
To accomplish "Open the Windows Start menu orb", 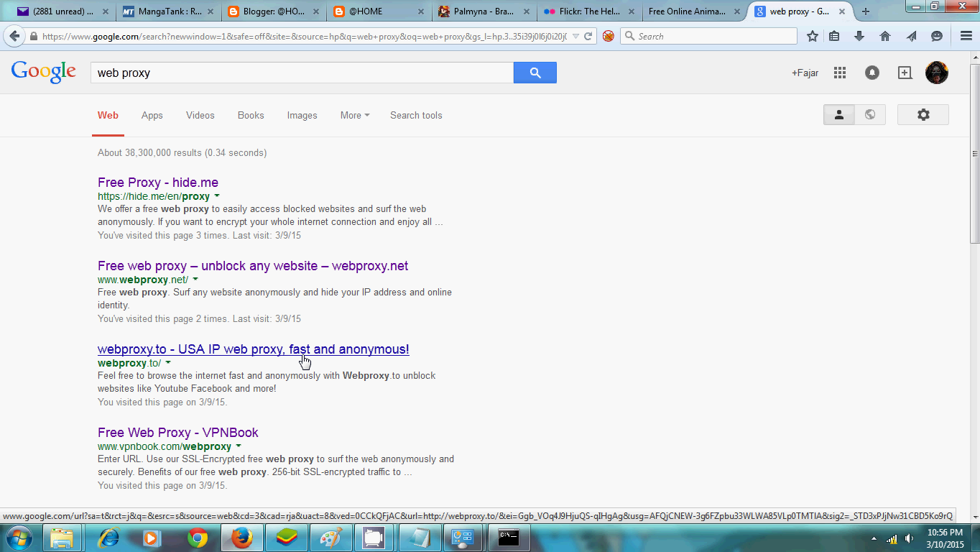I will 18,538.
